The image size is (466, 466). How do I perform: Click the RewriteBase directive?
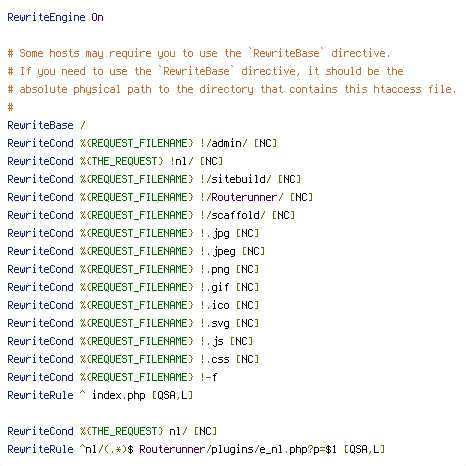[x=40, y=125]
